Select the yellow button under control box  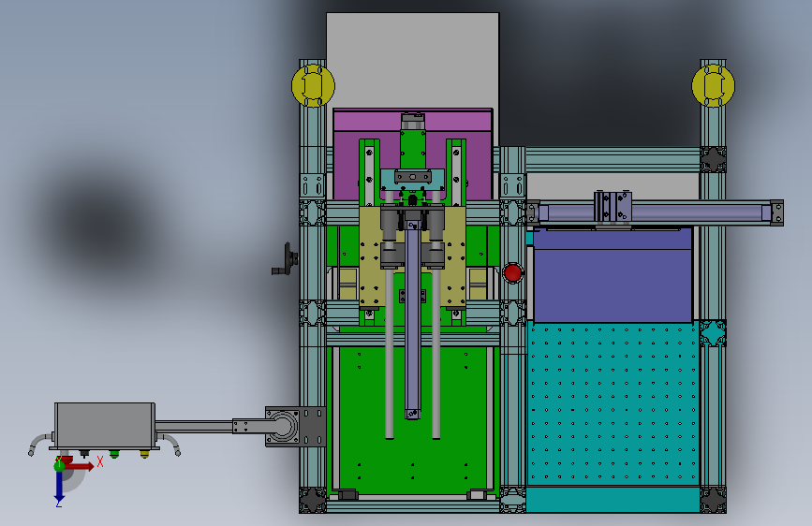click(x=144, y=454)
